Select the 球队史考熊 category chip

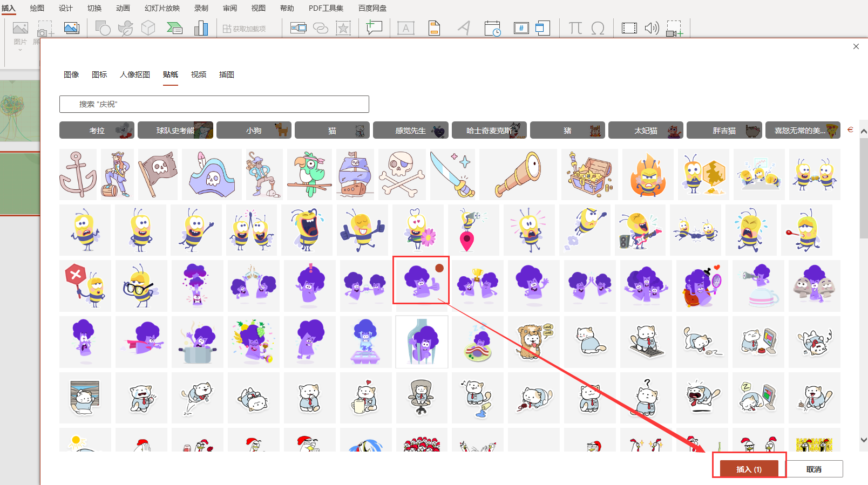point(175,131)
